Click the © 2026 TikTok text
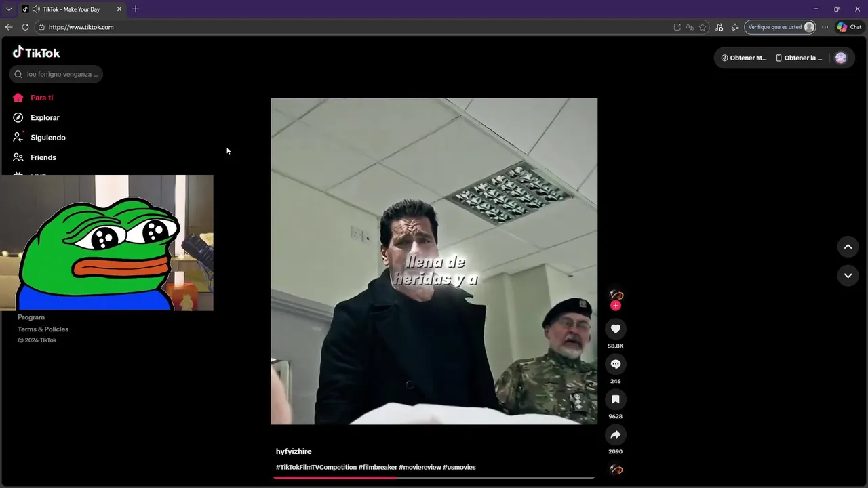Image resolution: width=868 pixels, height=488 pixels. coord(37,340)
